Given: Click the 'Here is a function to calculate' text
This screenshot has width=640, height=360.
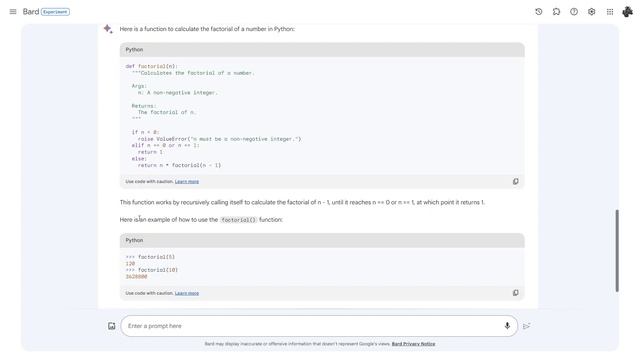Looking at the screenshot, I should 207,29.
